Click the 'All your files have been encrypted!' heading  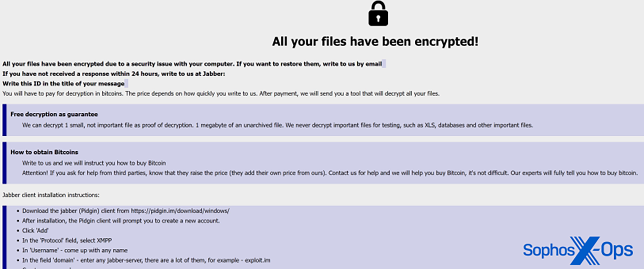375,42
